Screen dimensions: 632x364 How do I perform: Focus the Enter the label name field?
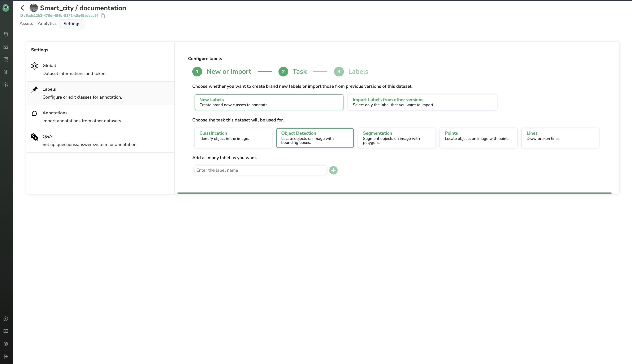click(x=260, y=170)
